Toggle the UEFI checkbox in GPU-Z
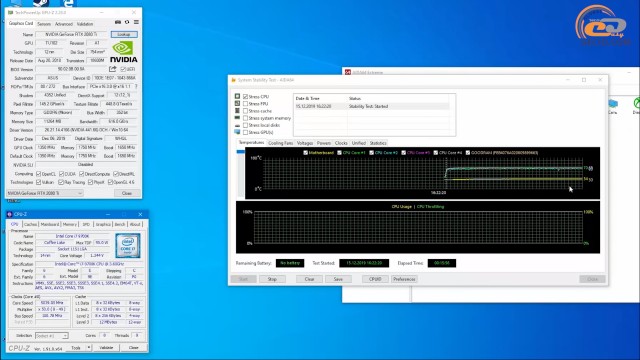This screenshot has width=640, height=360. point(123,69)
